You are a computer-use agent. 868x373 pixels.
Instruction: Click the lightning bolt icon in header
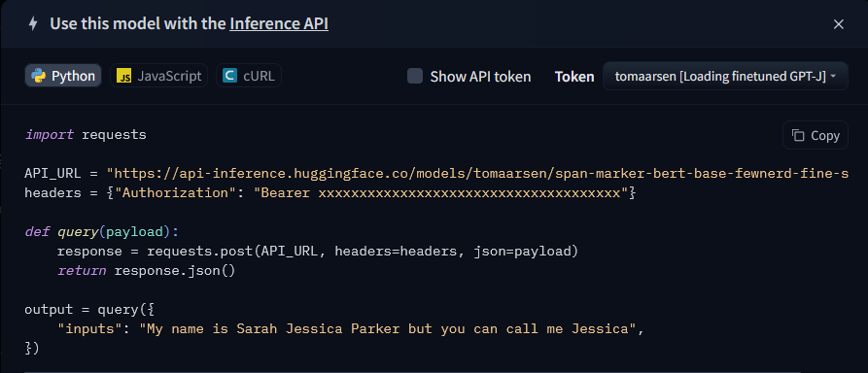33,24
